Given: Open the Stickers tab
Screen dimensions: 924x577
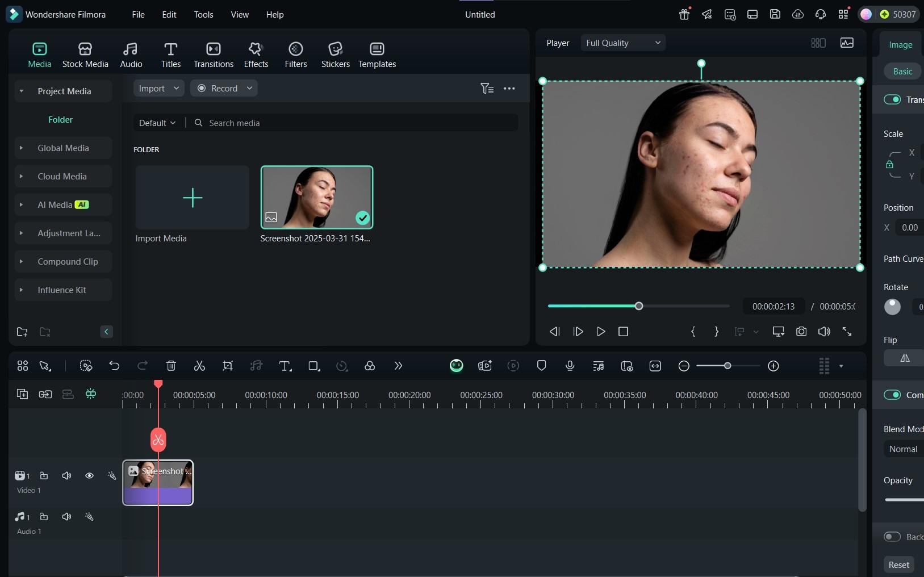Looking at the screenshot, I should pos(336,55).
